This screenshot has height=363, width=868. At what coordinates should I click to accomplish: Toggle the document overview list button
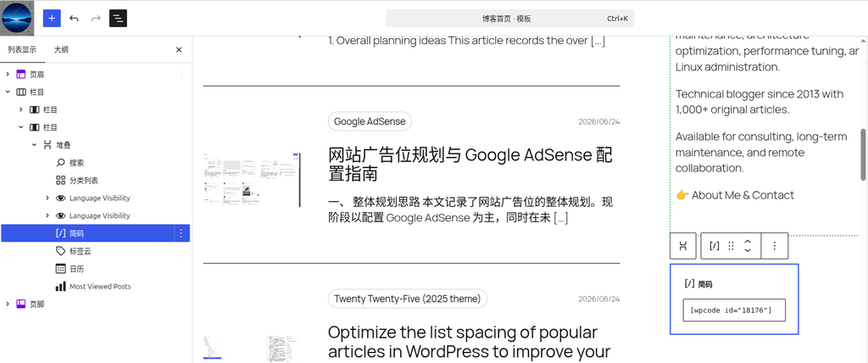118,19
